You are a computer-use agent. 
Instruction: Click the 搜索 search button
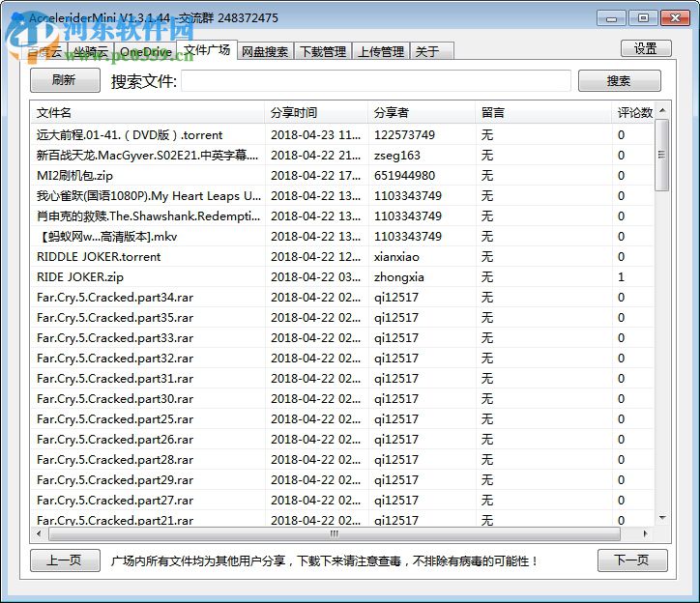click(x=619, y=81)
